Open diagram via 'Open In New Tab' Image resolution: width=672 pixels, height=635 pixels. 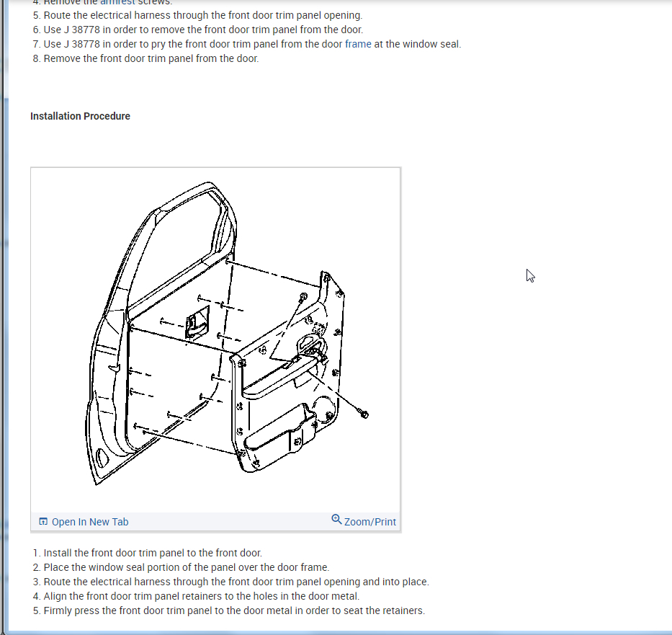(x=90, y=522)
